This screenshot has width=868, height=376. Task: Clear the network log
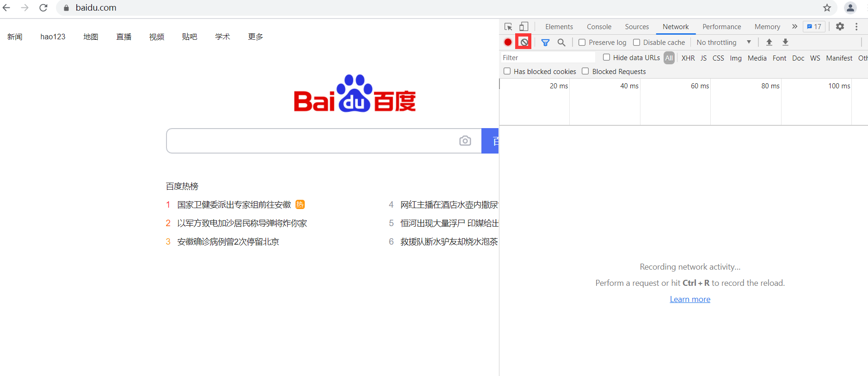coord(524,42)
